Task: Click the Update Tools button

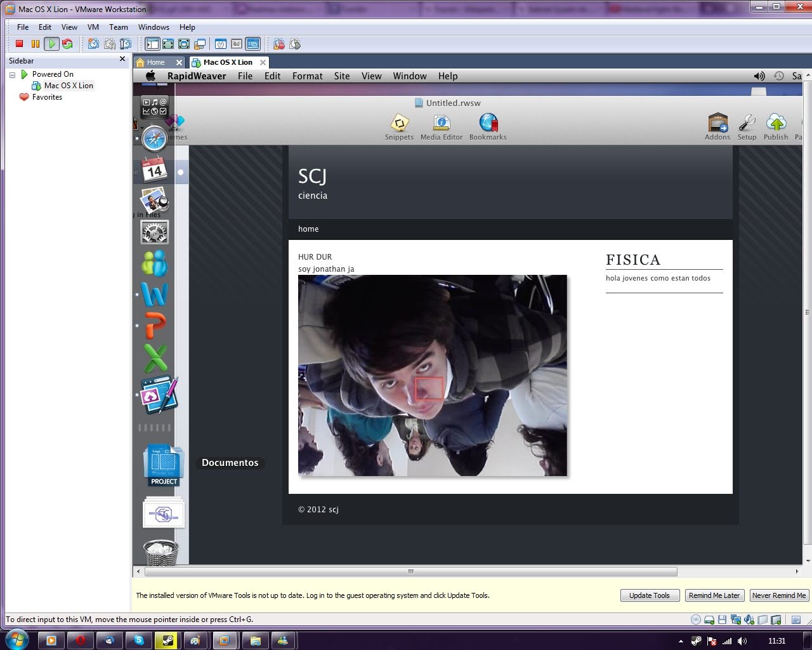Action: 650,595
